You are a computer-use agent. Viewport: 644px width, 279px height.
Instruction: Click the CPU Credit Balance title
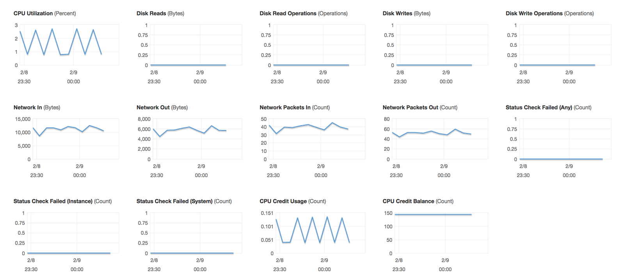pyautogui.click(x=408, y=201)
